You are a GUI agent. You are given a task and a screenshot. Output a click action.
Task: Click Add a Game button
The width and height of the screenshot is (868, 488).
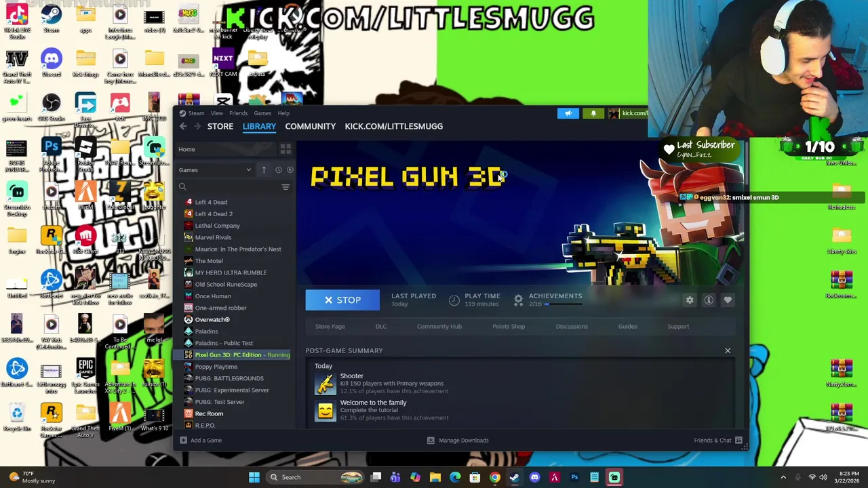click(201, 441)
